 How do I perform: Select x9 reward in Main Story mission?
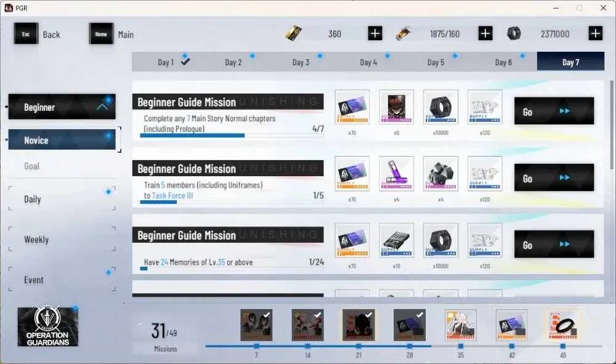pos(396,107)
